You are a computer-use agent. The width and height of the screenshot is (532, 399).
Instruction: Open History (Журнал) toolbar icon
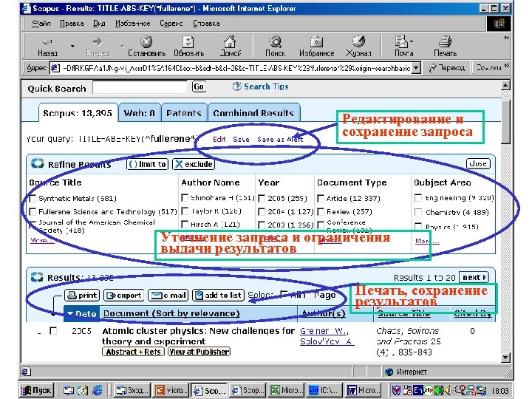[358, 41]
